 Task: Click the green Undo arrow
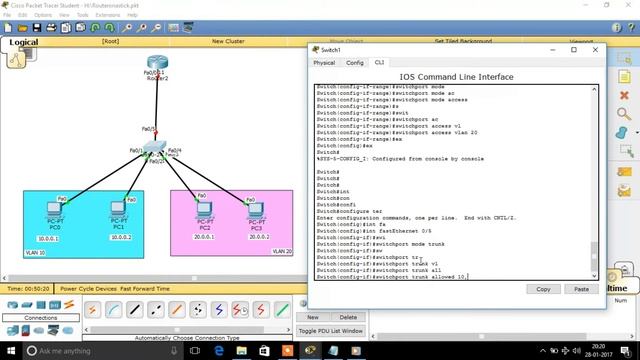coord(95,28)
